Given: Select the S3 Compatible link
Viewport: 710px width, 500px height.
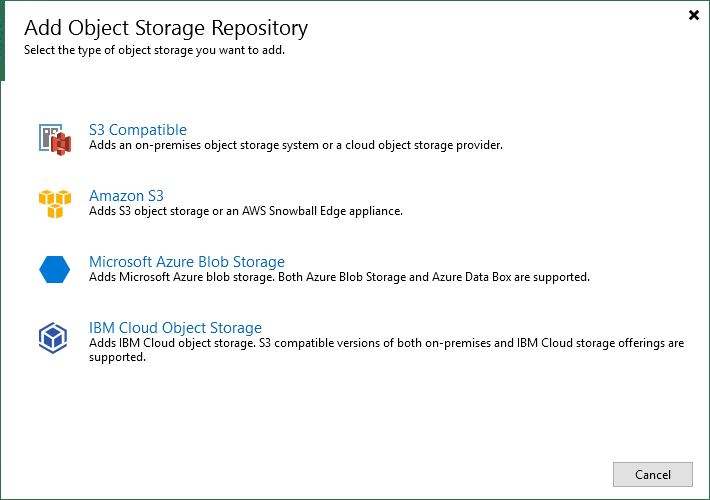Looking at the screenshot, I should pyautogui.click(x=138, y=130).
